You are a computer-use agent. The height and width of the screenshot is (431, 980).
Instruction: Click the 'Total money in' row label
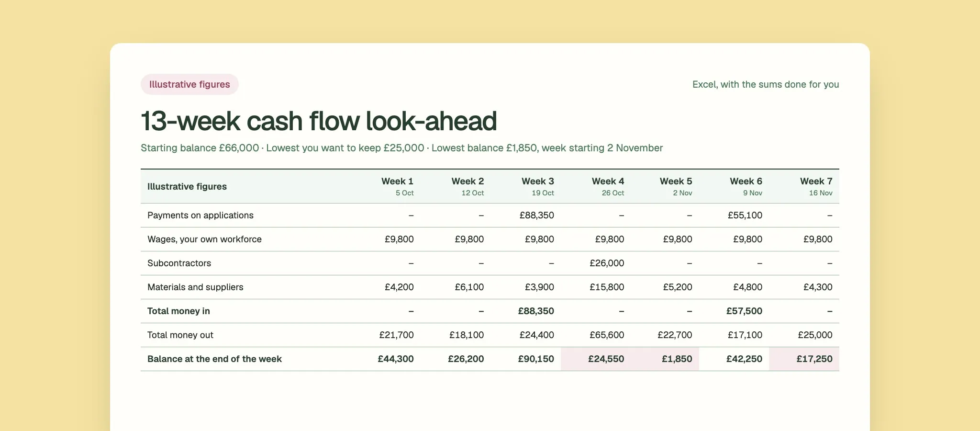(x=178, y=311)
